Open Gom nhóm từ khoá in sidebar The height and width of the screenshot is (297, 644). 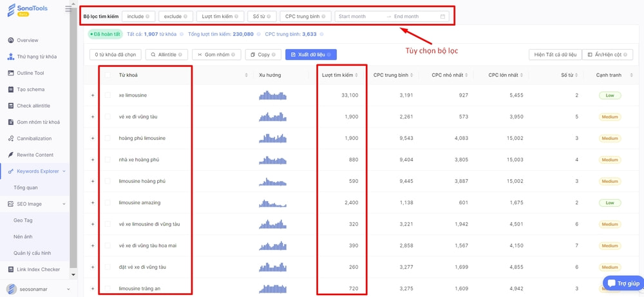click(x=38, y=122)
